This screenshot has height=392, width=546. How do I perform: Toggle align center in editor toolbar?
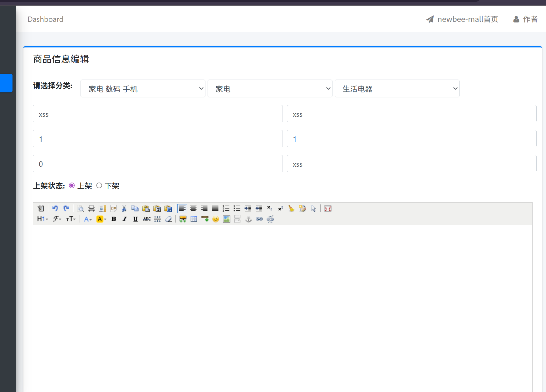click(193, 208)
